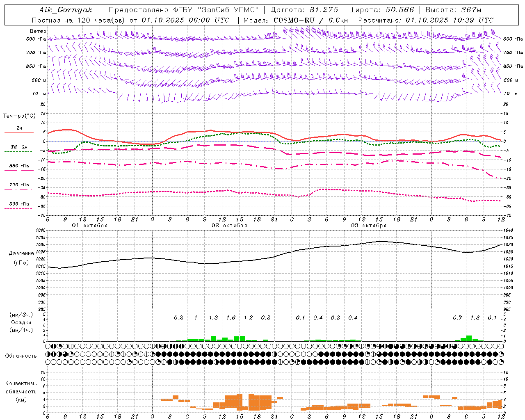Select the "1.2" three-hour precipitation value
The height and width of the screenshot is (420, 525).
248,318
